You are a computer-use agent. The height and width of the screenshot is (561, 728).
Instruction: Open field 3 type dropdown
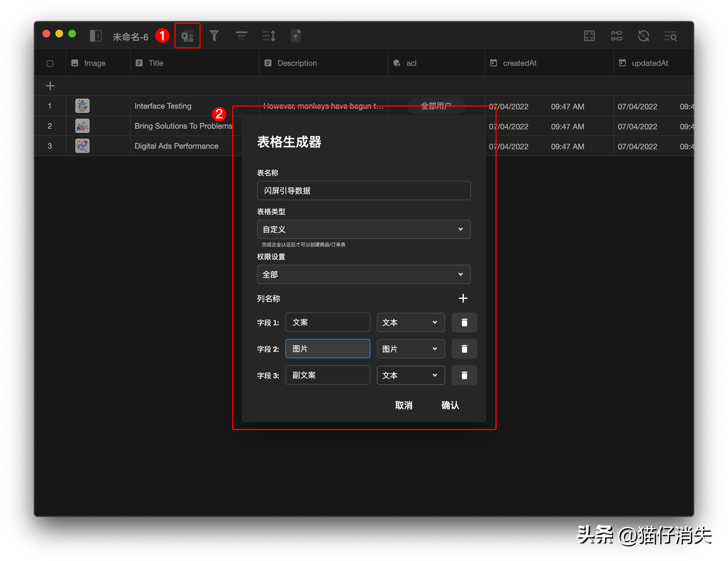click(411, 376)
